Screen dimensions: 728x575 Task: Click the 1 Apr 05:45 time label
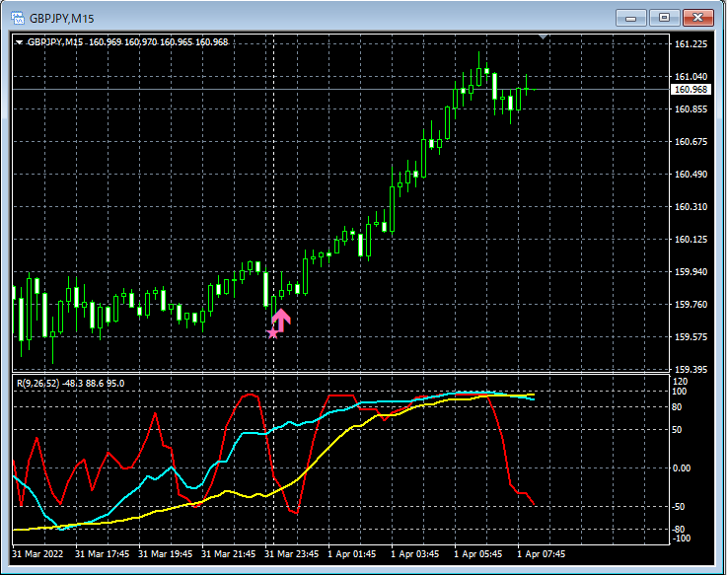pos(478,553)
